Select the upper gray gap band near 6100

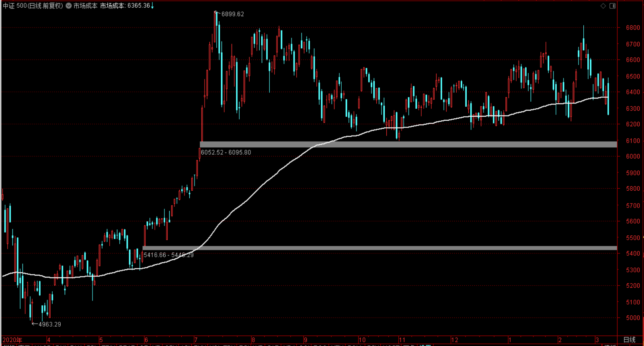[408, 144]
